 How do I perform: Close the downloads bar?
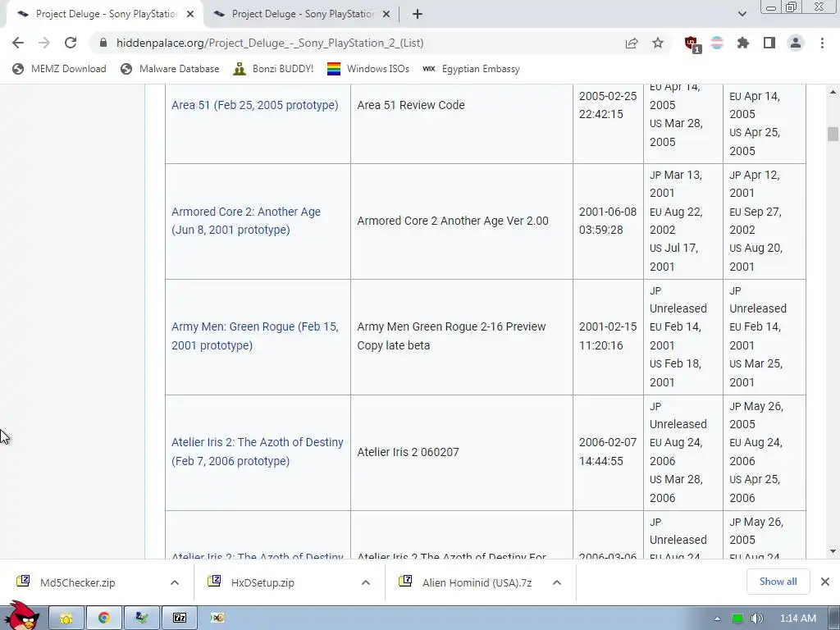click(x=825, y=582)
